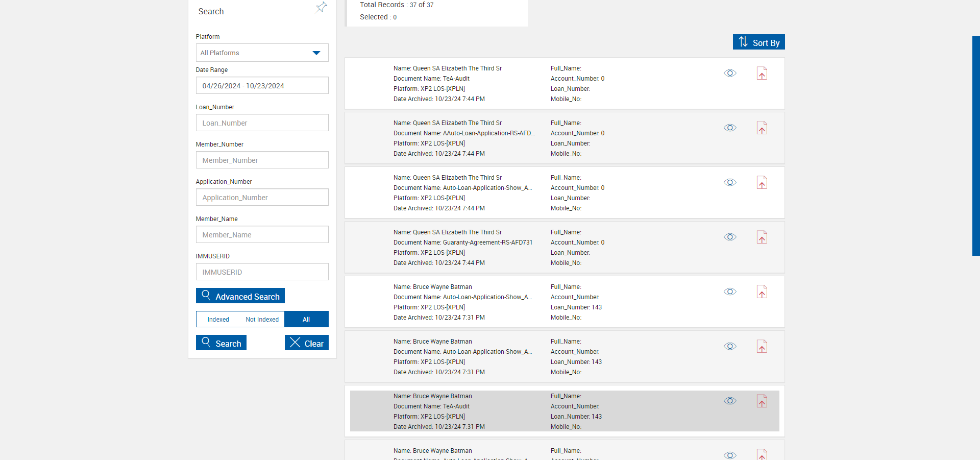Select the AAuto-Loan-Application-RS-AFD record row
The image size is (980, 460).
[565, 138]
